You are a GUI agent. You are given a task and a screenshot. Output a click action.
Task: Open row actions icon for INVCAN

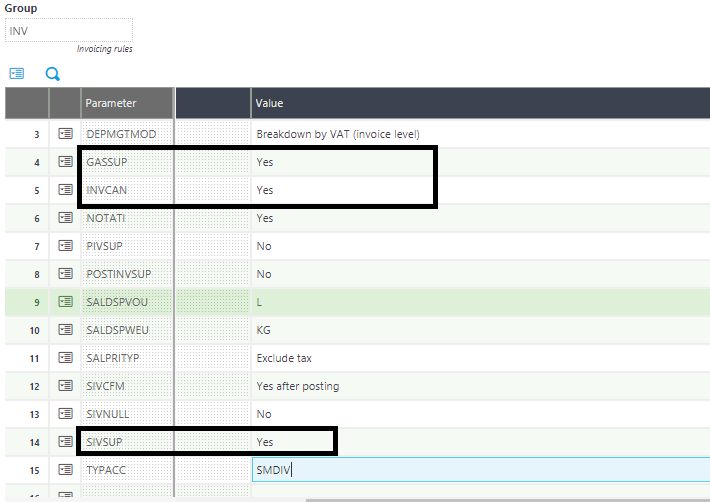coord(66,190)
